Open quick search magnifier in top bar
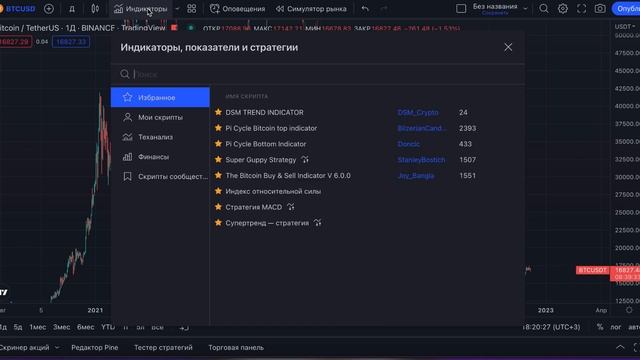640x360 pixels. coord(544,9)
